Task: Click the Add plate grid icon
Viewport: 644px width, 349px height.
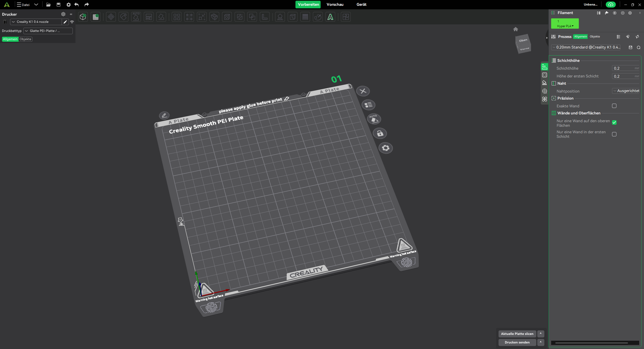Action: [x=96, y=17]
